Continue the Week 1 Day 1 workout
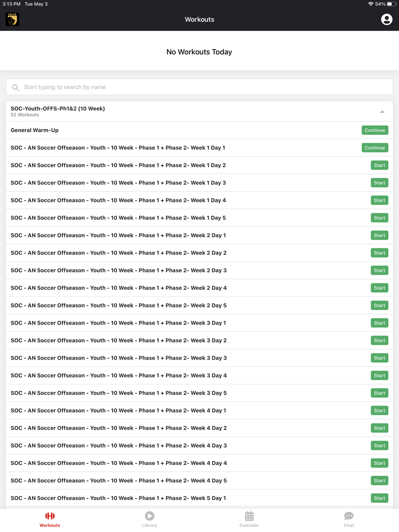 tap(375, 148)
